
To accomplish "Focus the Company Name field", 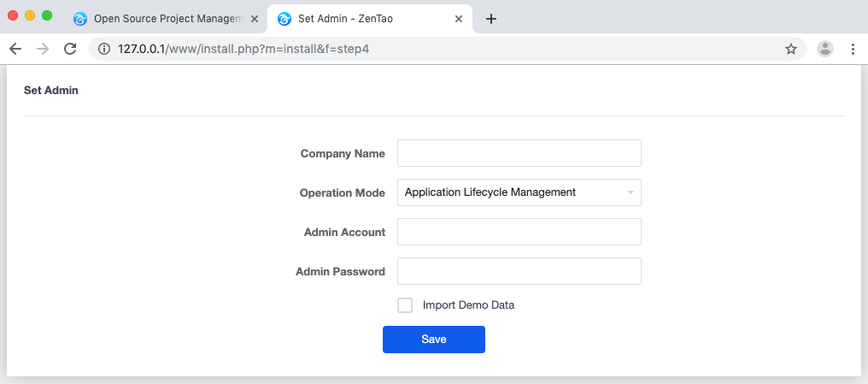I will tap(519, 153).
